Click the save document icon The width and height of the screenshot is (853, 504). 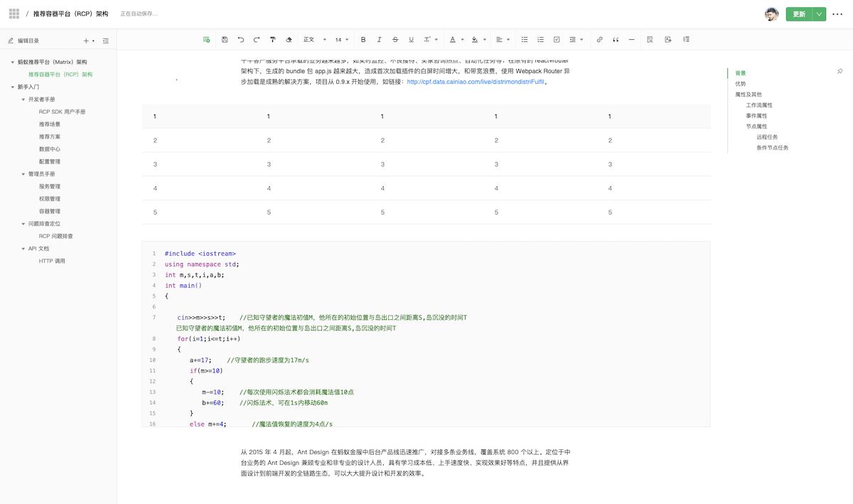pos(225,40)
